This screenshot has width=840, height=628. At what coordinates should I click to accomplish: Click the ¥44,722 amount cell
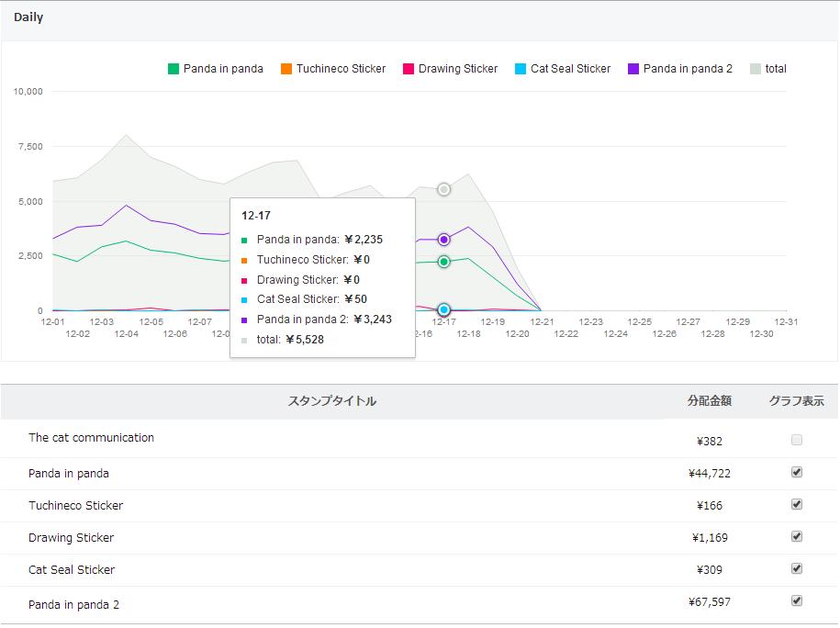pyautogui.click(x=710, y=474)
